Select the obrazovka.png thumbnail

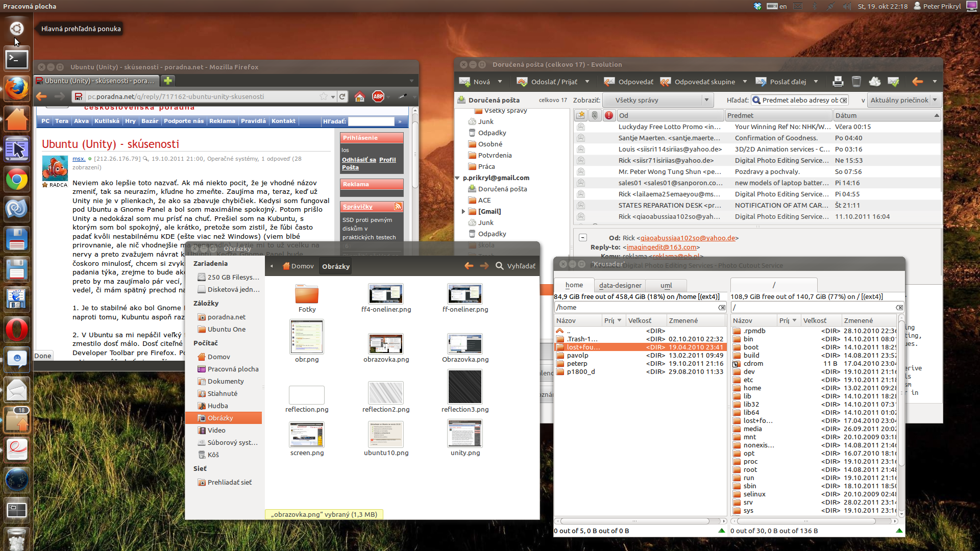(x=386, y=344)
